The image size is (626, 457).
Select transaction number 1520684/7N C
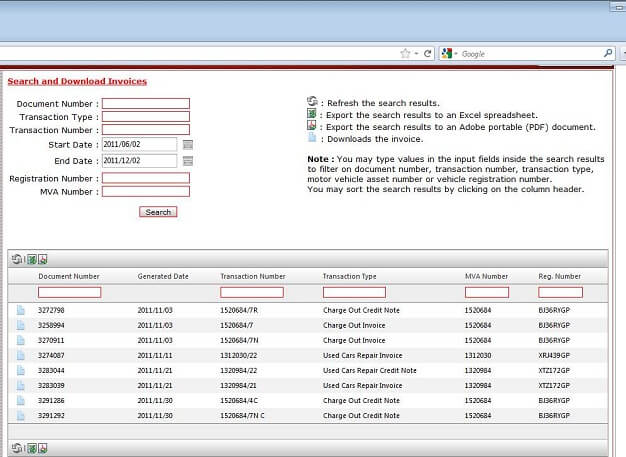click(x=242, y=415)
